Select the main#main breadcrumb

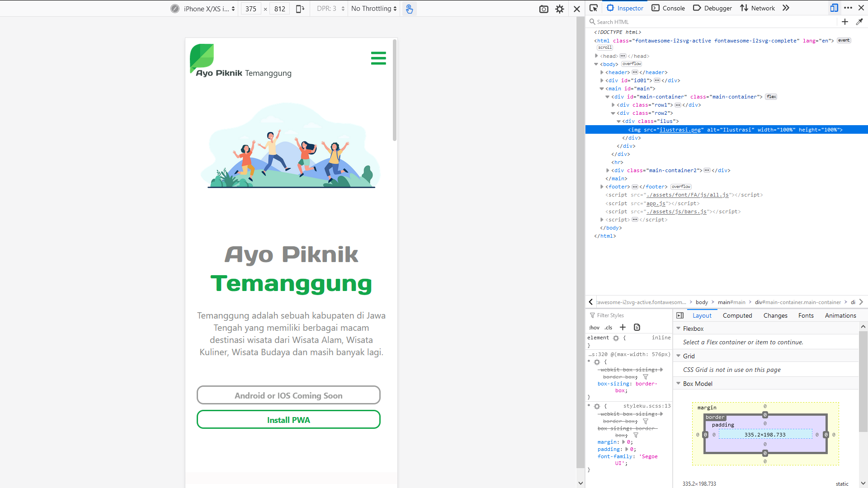[731, 302]
